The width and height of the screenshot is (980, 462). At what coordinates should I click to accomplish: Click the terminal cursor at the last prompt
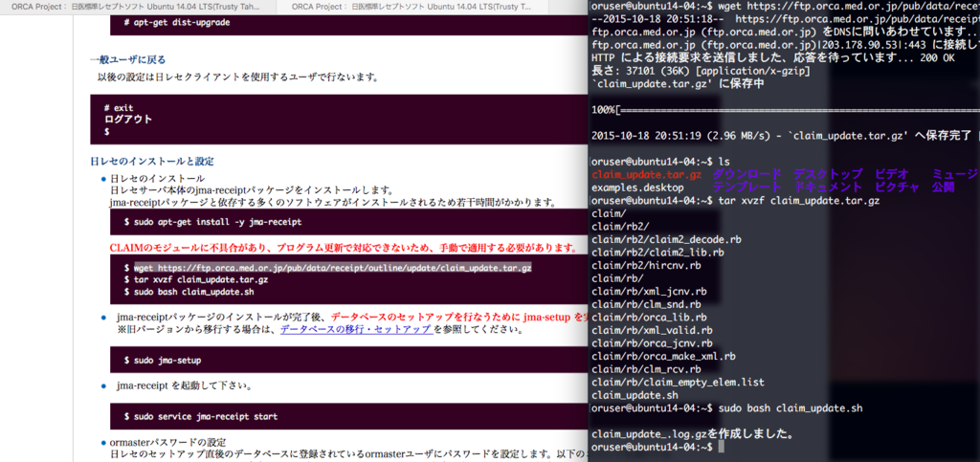click(x=722, y=447)
